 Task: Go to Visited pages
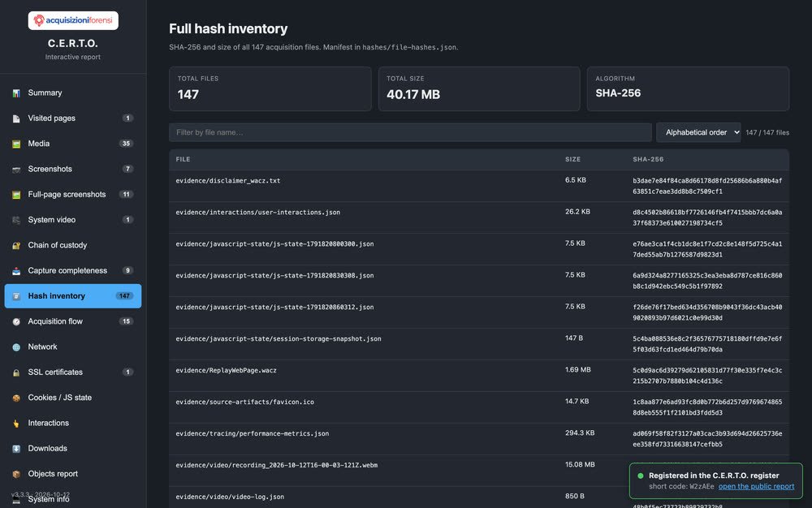[73, 118]
